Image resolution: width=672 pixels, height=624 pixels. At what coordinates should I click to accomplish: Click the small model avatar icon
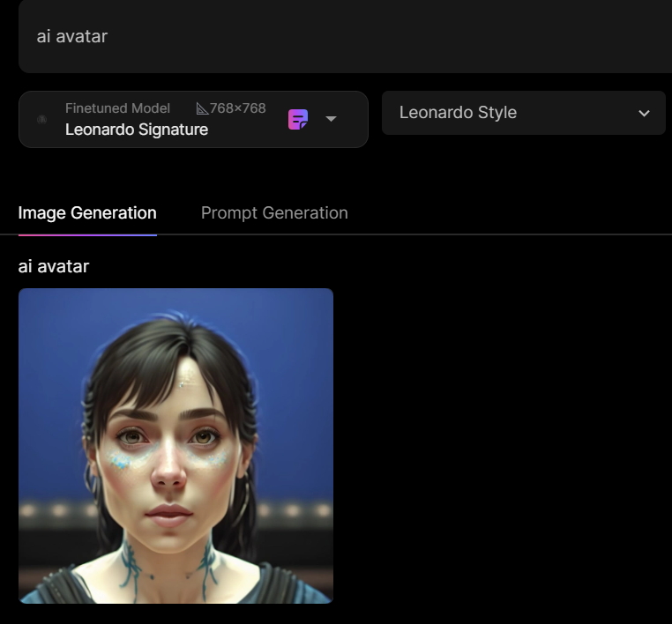42,120
